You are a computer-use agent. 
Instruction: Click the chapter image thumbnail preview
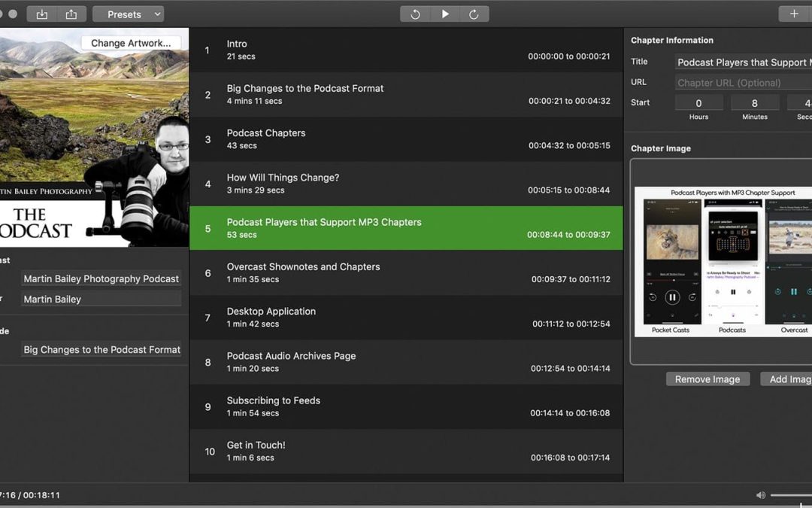[723, 261]
